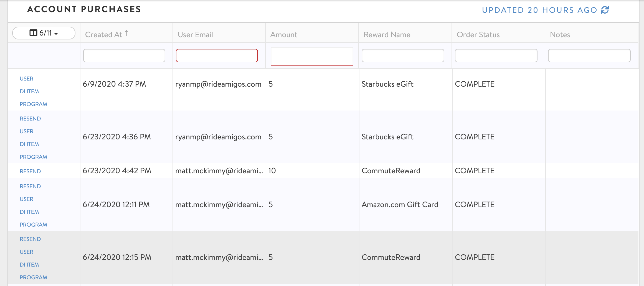Click the Order Status column header
Screen dimensions: 644x286
(478, 35)
